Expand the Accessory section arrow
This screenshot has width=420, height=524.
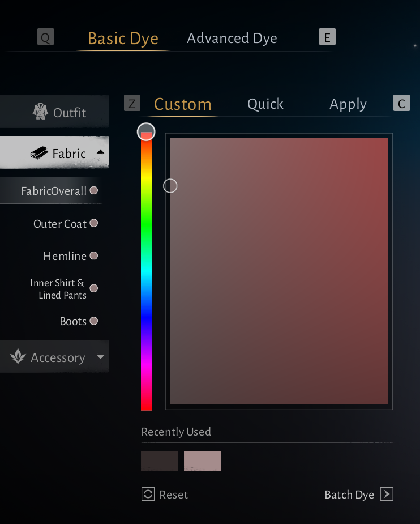click(x=100, y=357)
